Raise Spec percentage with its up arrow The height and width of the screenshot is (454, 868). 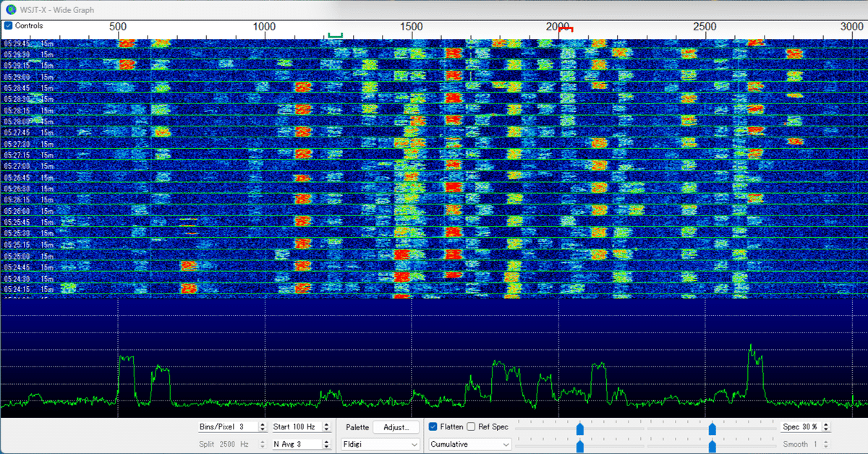pyautogui.click(x=826, y=424)
